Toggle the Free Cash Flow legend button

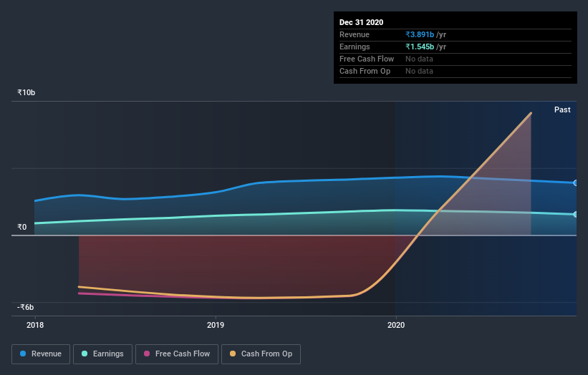pos(177,354)
